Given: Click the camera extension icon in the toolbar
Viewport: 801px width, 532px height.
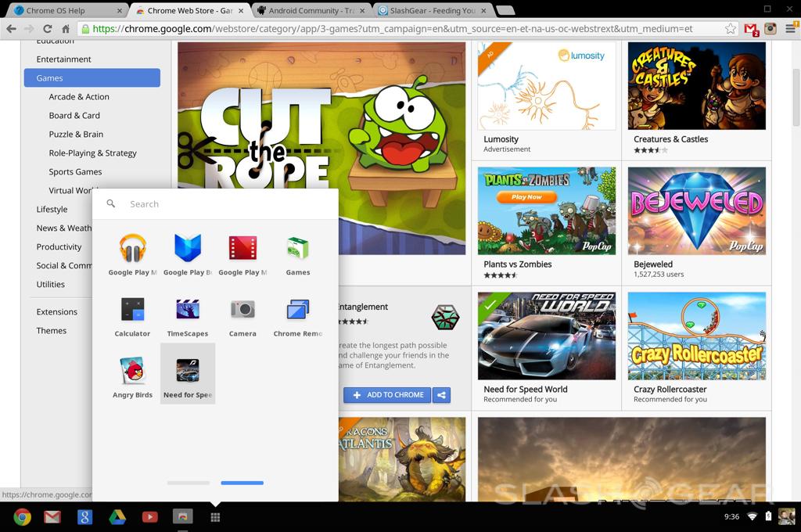Looking at the screenshot, I should coord(770,29).
